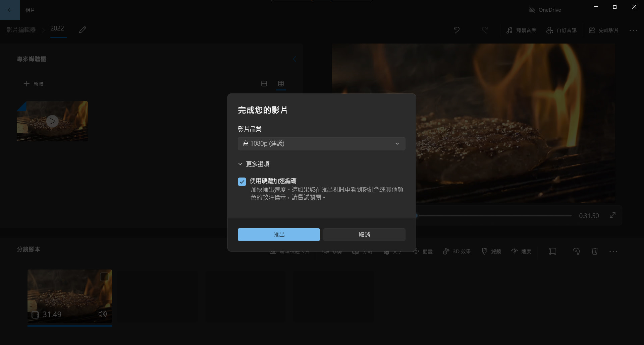Open the 影片品質 quality dropdown

tap(321, 144)
